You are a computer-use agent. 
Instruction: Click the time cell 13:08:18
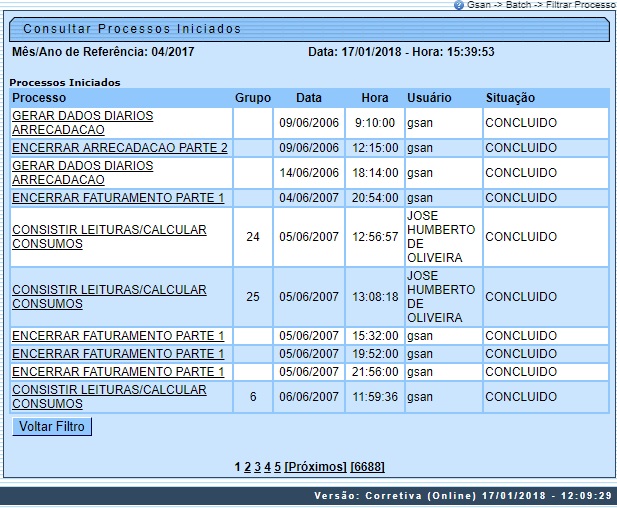point(375,297)
